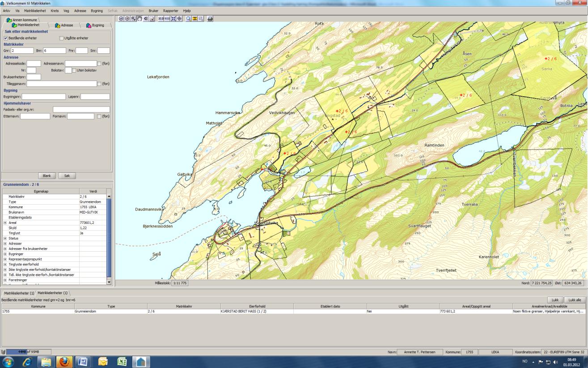Click the memory usage progress bar
This screenshot has width=588, height=368.
point(29,352)
